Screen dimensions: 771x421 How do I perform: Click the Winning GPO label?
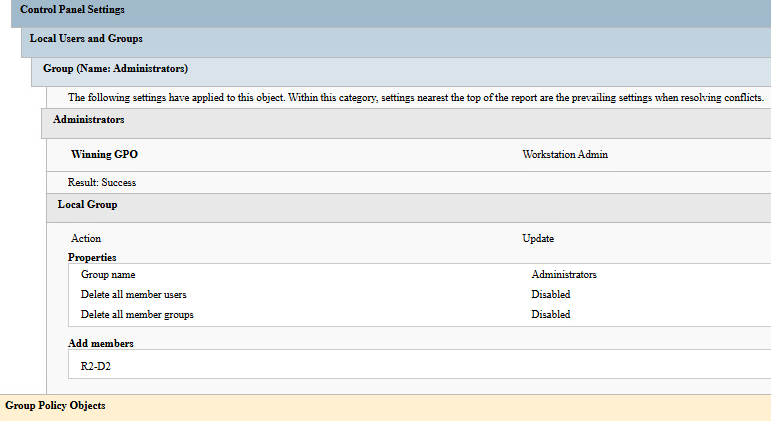pos(105,155)
